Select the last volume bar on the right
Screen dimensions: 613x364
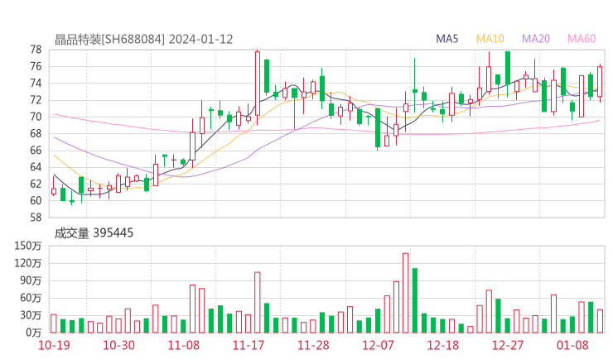(x=600, y=321)
